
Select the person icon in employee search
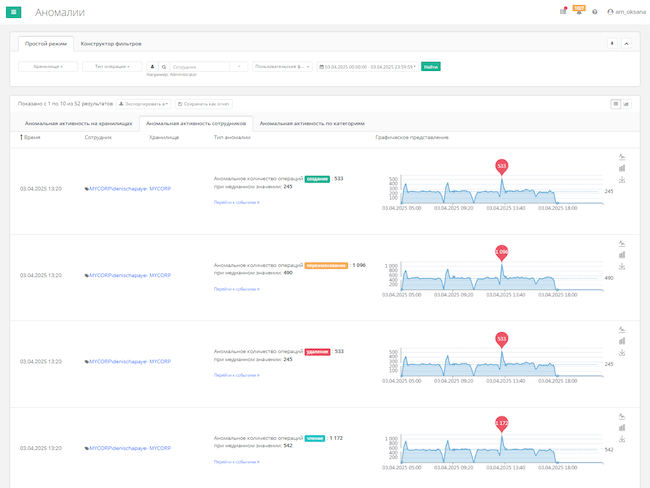coord(152,66)
